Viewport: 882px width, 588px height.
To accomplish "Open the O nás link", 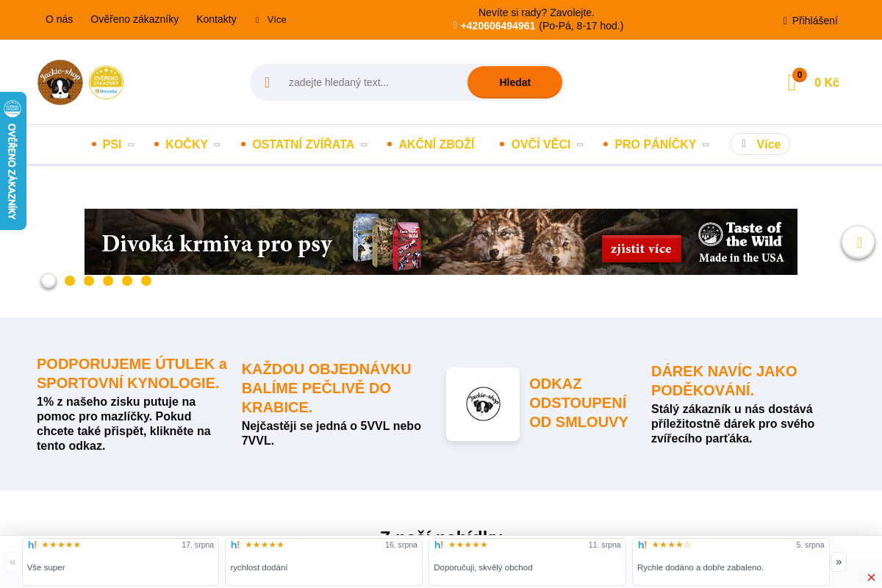I will [x=59, y=20].
